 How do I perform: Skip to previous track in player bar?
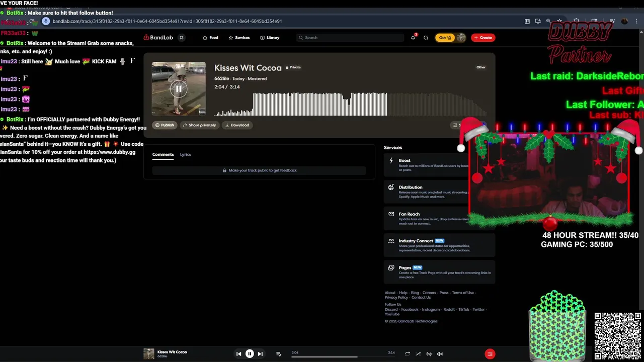tap(239, 354)
